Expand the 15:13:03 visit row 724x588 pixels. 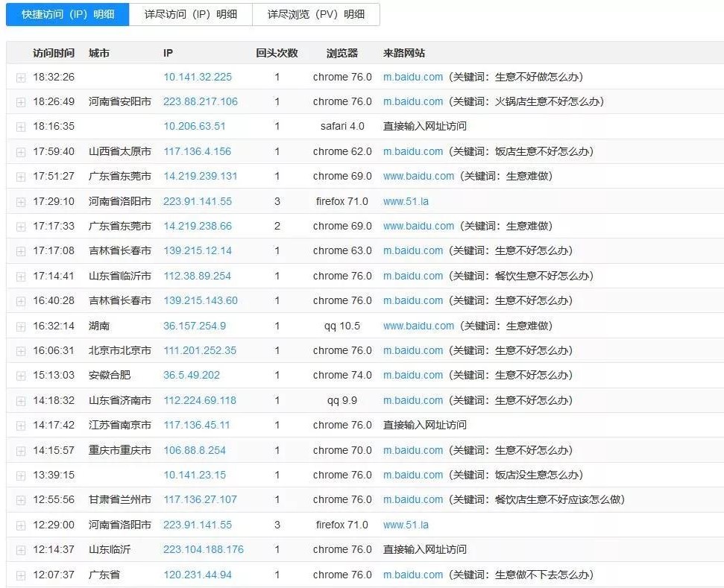pos(21,376)
